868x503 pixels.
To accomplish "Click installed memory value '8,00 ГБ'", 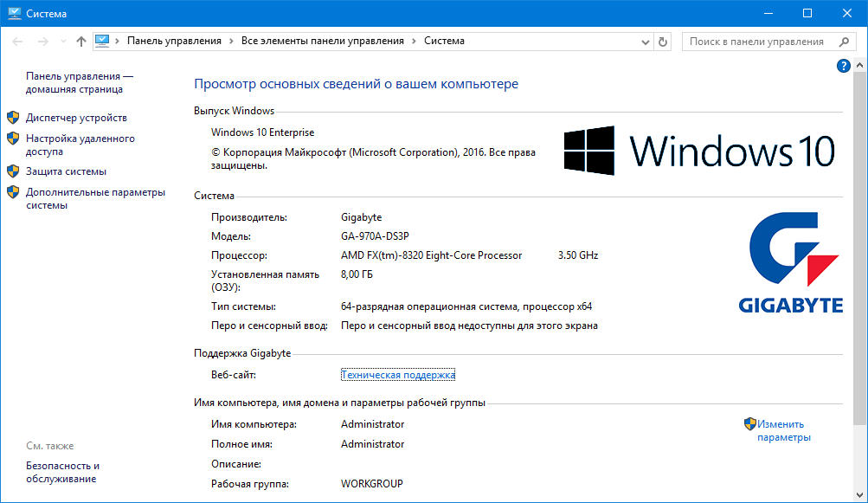I will (357, 274).
